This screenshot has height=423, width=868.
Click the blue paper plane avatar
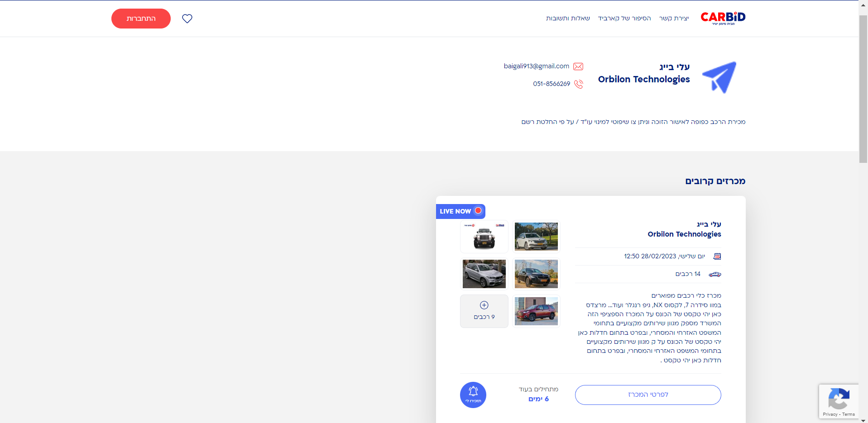click(719, 77)
